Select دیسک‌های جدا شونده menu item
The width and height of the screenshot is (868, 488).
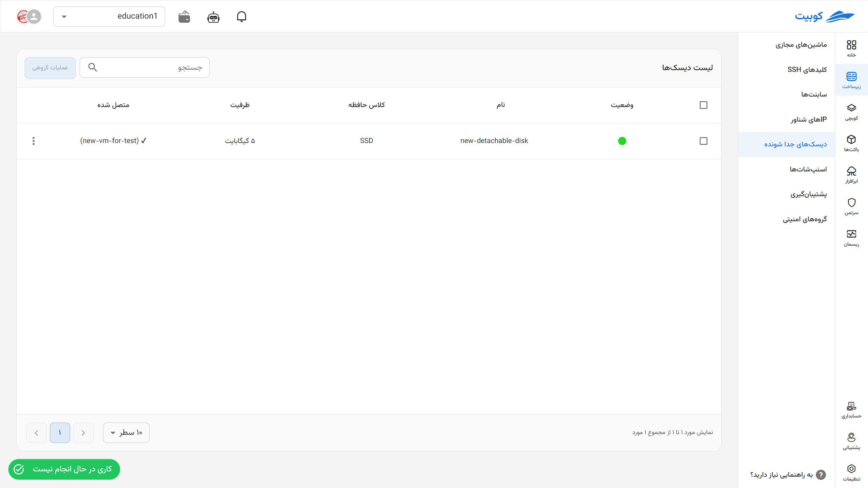(787, 144)
